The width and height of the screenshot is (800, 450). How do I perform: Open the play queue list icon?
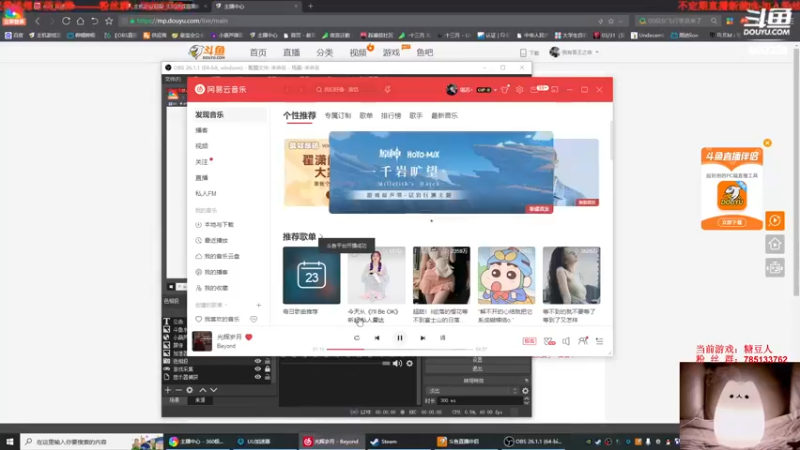[599, 341]
